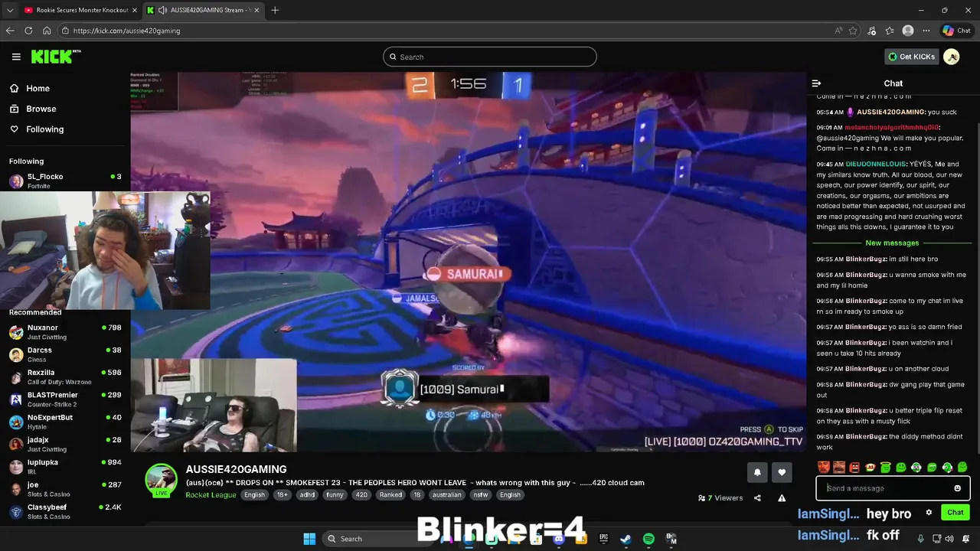
Task: Click the browser back arrow
Action: (10, 31)
